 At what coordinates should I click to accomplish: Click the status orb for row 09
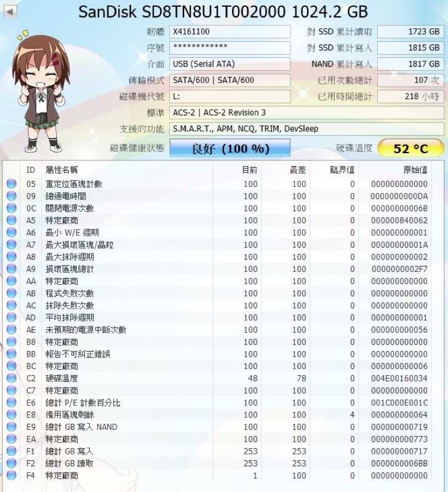[x=11, y=196]
